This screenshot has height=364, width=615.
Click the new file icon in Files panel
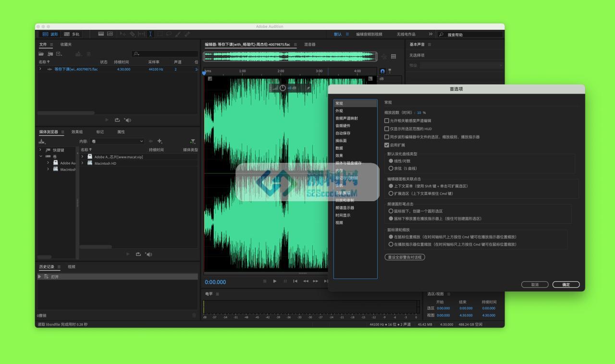click(59, 54)
